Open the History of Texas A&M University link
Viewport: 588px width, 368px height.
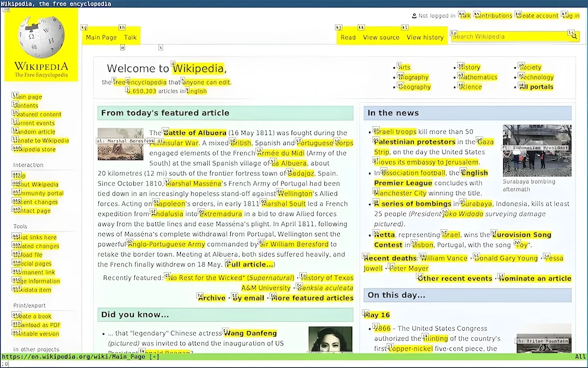pos(297,283)
